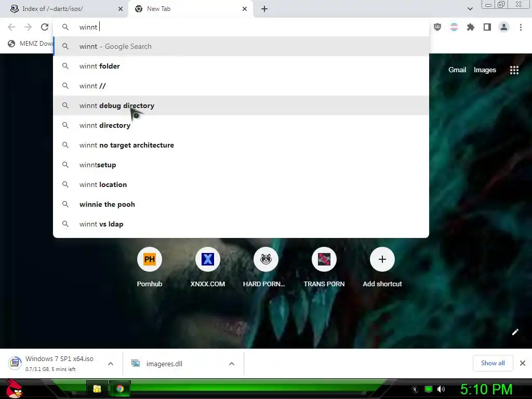The height and width of the screenshot is (399, 532).
Task: Customize this page with the pencil icon
Action: pos(515,332)
